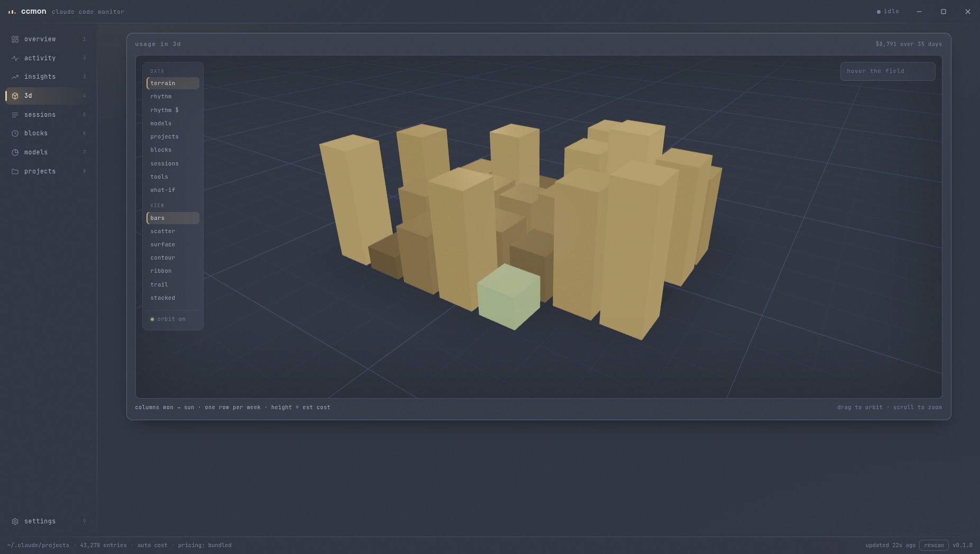Click the hover the field info box
The image size is (980, 554).
point(887,71)
